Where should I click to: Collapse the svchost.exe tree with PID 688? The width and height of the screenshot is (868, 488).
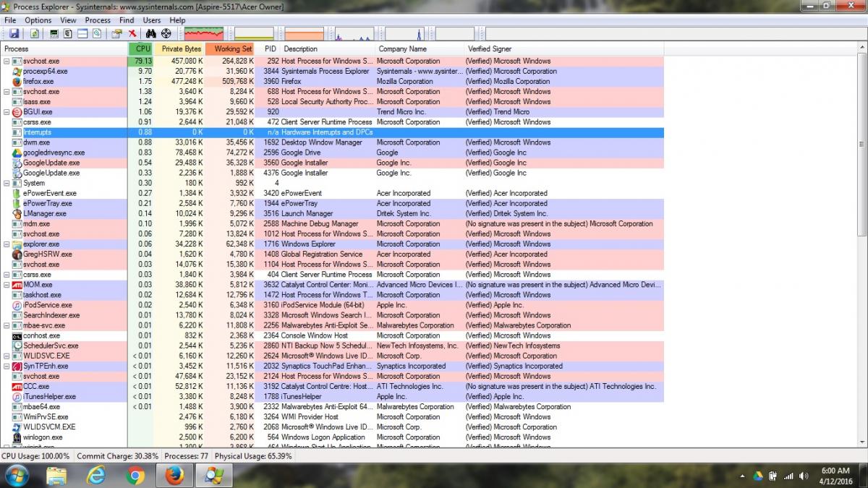(7, 92)
